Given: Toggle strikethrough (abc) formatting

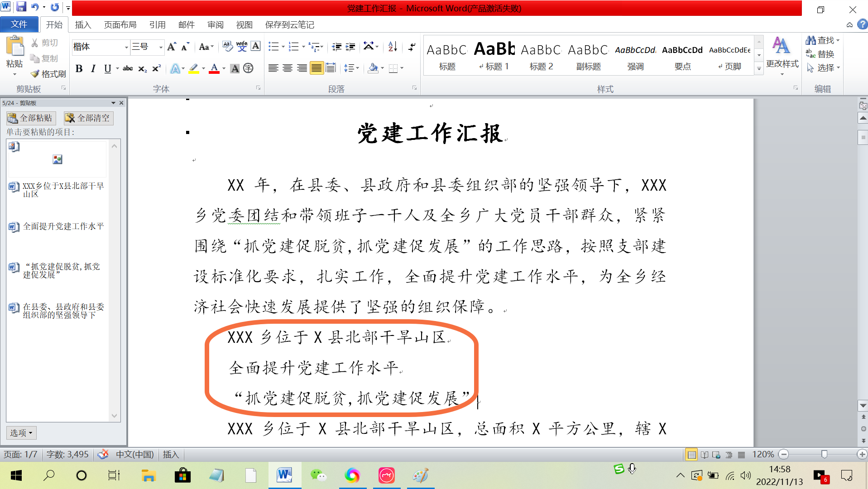Looking at the screenshot, I should pos(128,68).
